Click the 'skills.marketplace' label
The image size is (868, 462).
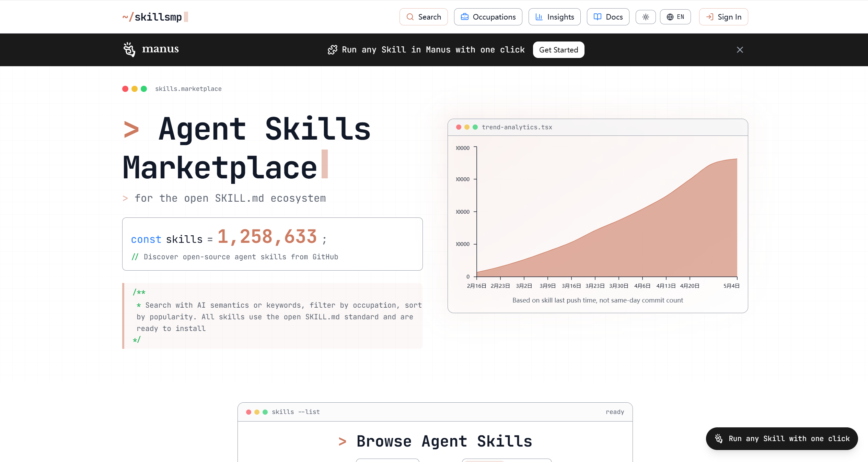tap(188, 89)
